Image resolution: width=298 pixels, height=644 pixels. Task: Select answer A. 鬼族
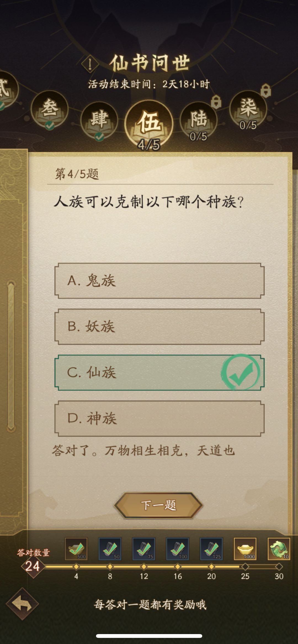159,281
